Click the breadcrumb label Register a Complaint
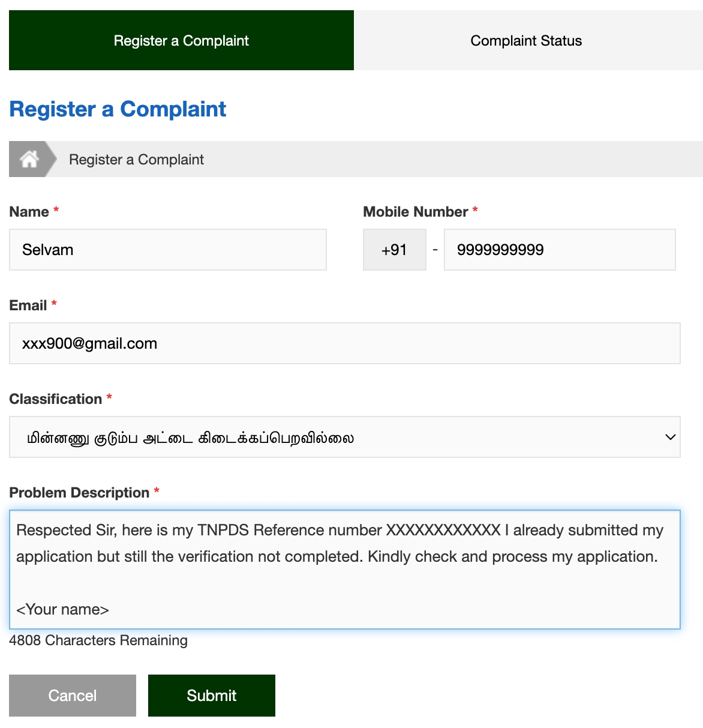Screen dimensions: 703x728 pyautogui.click(x=136, y=159)
